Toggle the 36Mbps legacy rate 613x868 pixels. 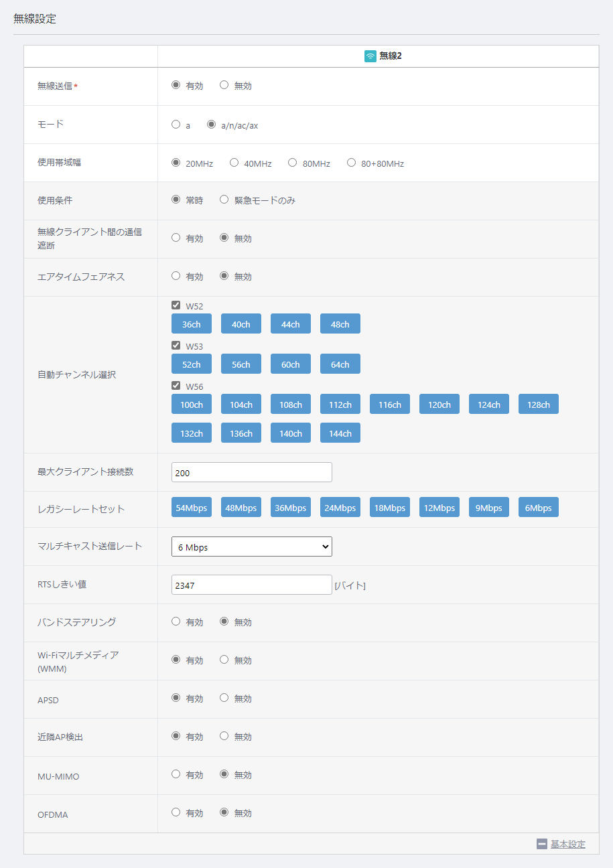click(291, 507)
